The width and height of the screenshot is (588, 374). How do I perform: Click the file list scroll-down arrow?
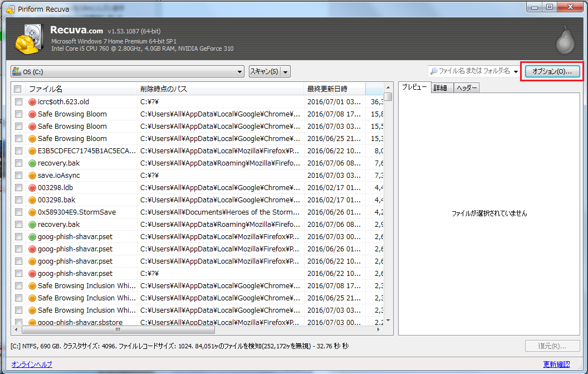pyautogui.click(x=388, y=320)
